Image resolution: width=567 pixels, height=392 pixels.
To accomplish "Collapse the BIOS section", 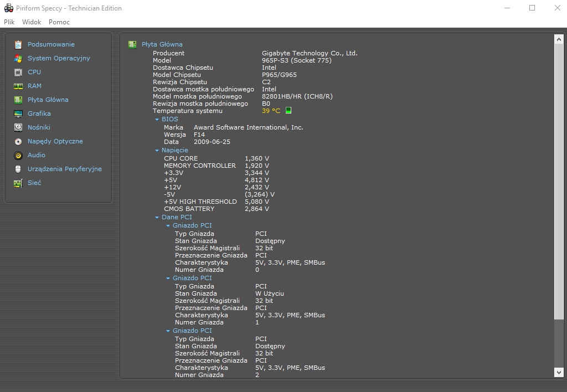I will 157,120.
